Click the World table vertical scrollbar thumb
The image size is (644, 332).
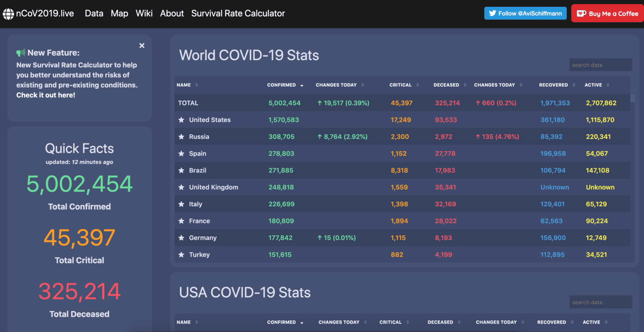tap(632, 98)
